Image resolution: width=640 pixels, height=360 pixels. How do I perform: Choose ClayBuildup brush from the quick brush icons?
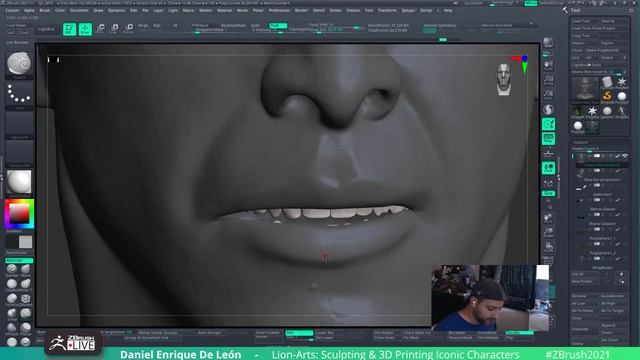coord(11,284)
